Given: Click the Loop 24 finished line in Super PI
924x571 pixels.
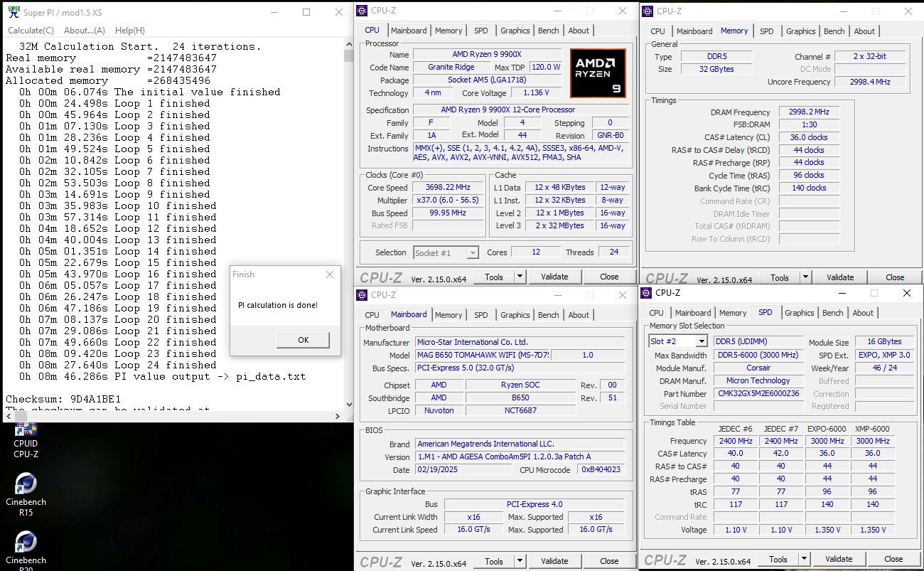Looking at the screenshot, I should tap(117, 365).
